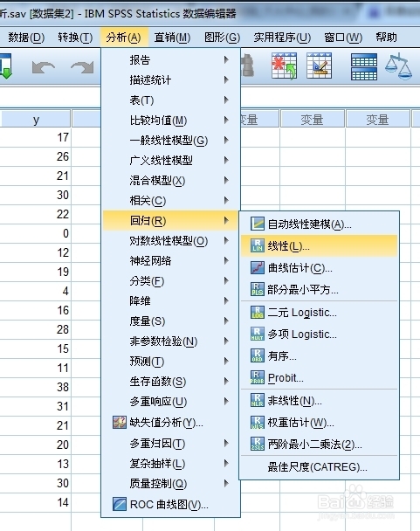Choose Probit... menu entry

tap(319, 377)
